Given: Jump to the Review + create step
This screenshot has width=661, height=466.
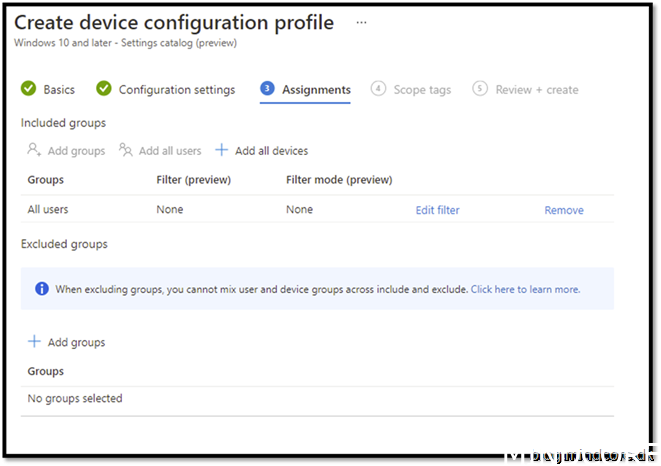Looking at the screenshot, I should pos(537,90).
